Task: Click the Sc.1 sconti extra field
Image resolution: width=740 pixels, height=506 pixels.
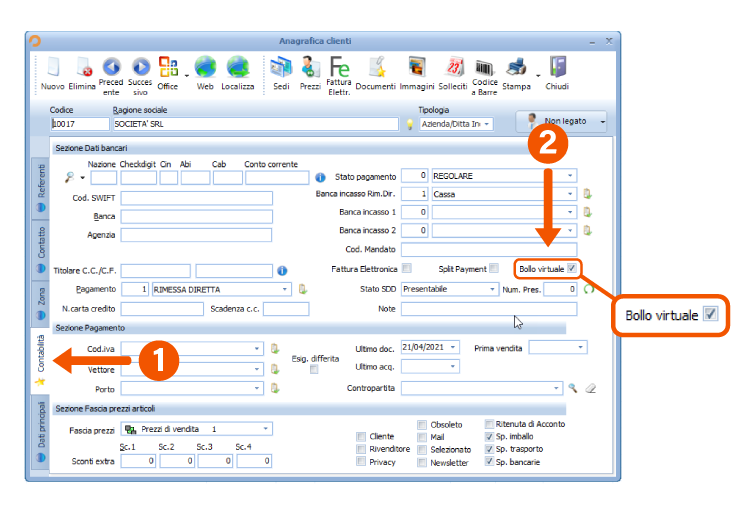Action: (138, 461)
